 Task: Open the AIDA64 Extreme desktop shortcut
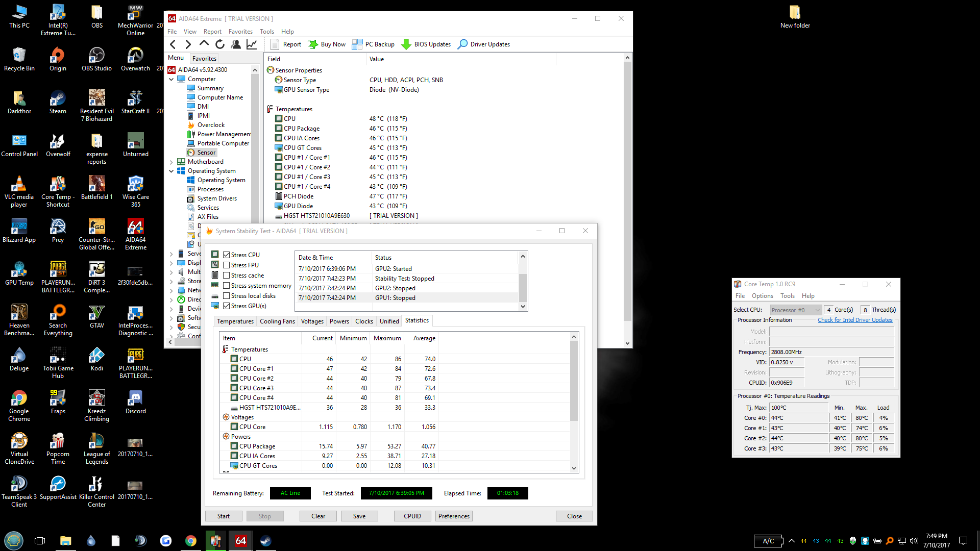(x=135, y=234)
